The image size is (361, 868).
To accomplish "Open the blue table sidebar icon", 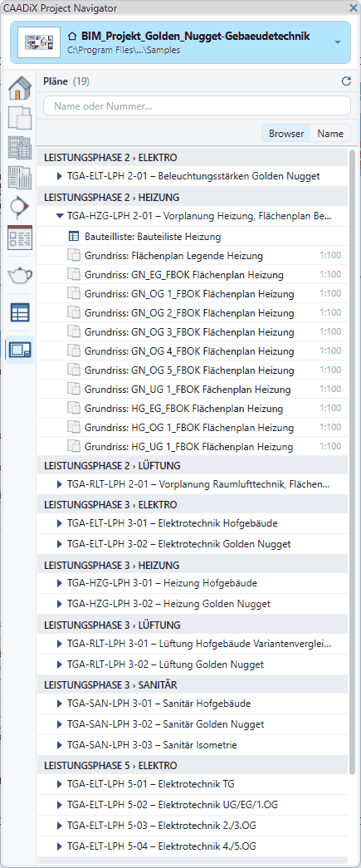I will pyautogui.click(x=20, y=312).
